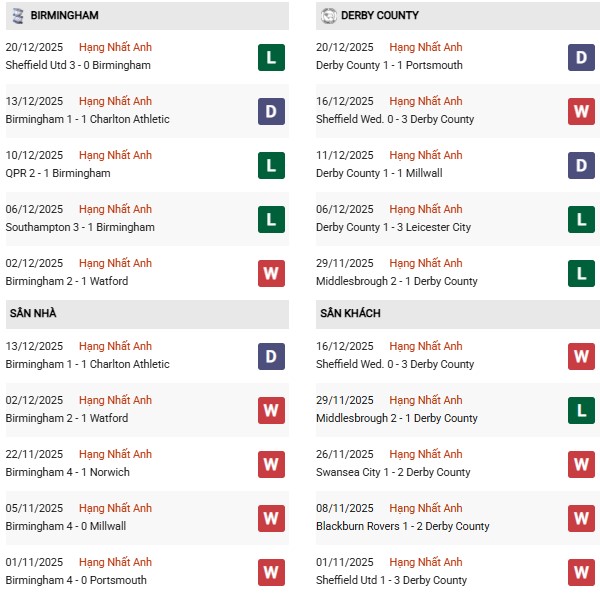This screenshot has height=596, width=600.
Task: Click L badge for Derby County 1-3 Leicester City
Action: 582,219
